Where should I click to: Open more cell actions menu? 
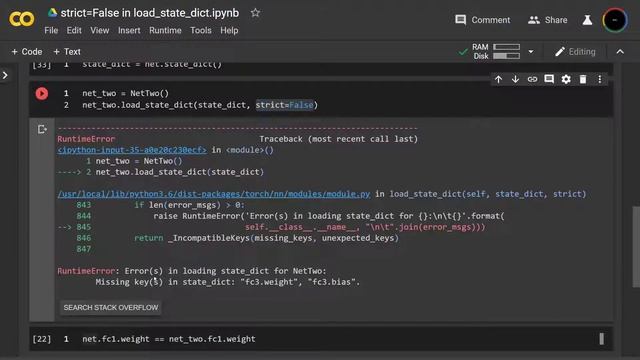coord(600,79)
